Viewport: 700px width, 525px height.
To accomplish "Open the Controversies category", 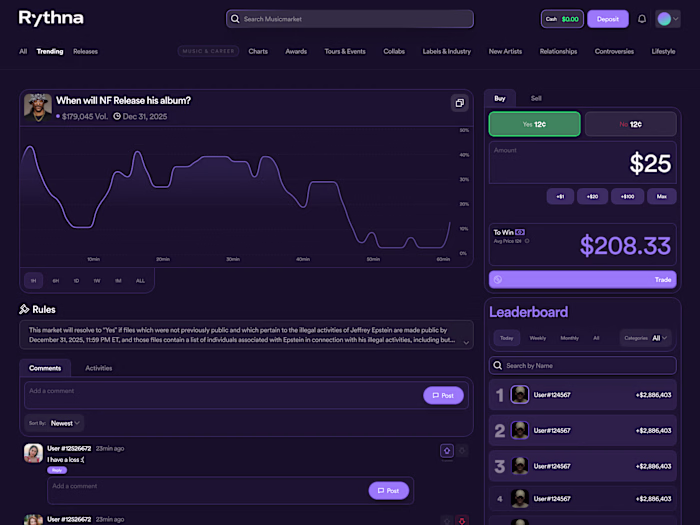I will tap(614, 51).
